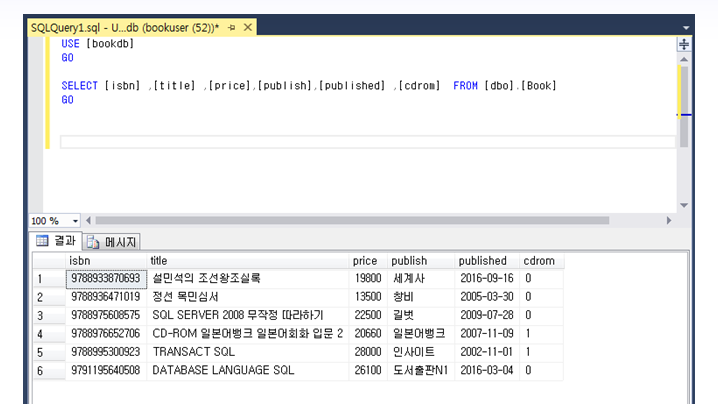The image size is (718, 416).
Task: Click title cell 정선 목민심서
Action: (x=248, y=297)
